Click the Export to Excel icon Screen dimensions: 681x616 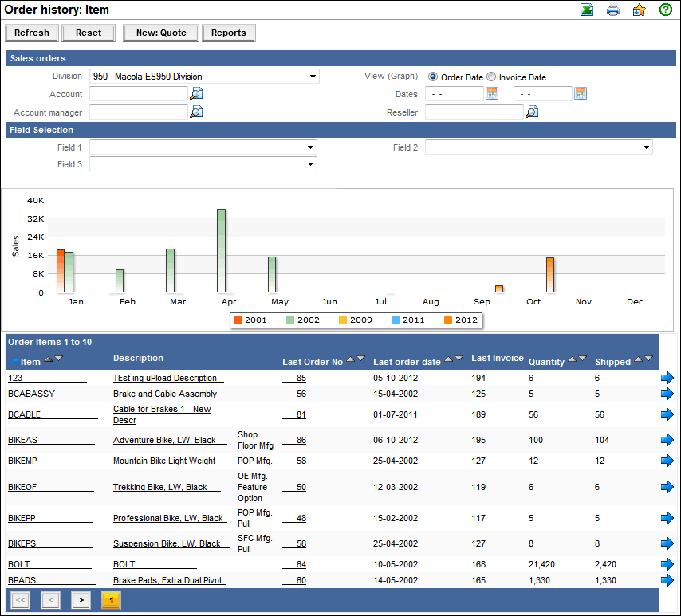point(587,10)
